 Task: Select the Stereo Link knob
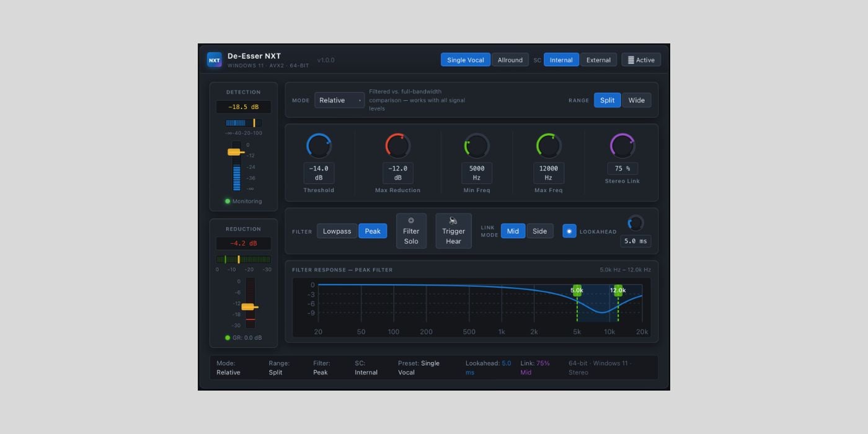pyautogui.click(x=622, y=146)
